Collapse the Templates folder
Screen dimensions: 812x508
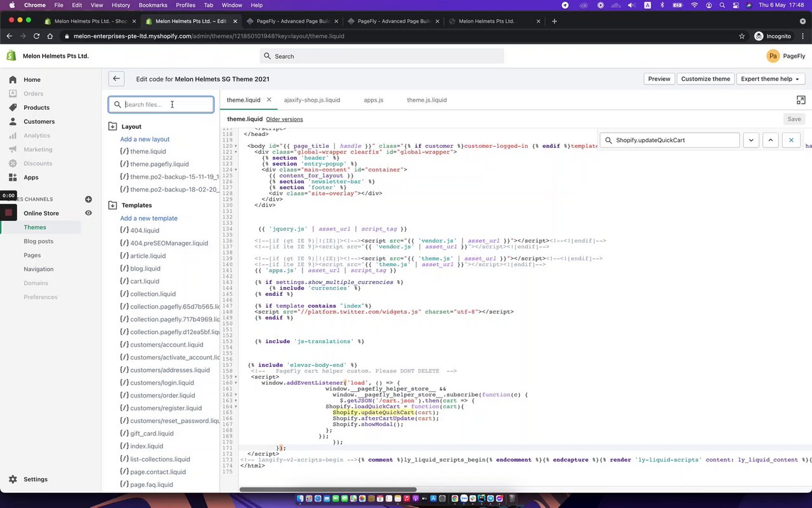(113, 205)
